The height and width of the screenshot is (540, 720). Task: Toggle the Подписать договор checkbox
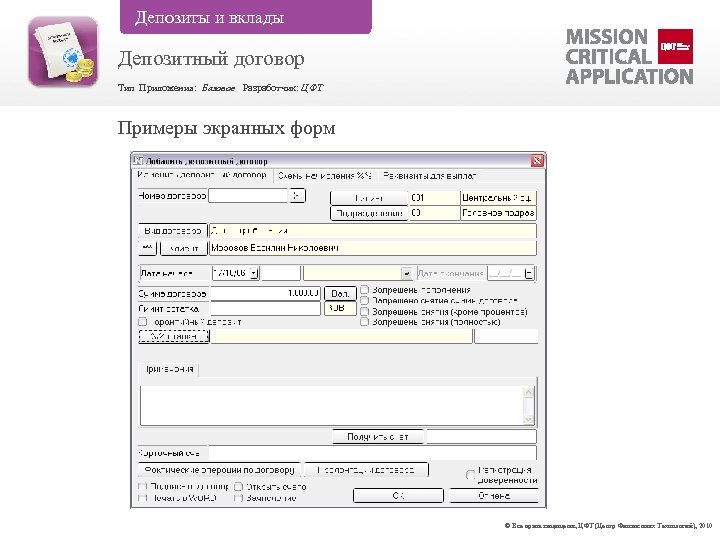point(143,486)
